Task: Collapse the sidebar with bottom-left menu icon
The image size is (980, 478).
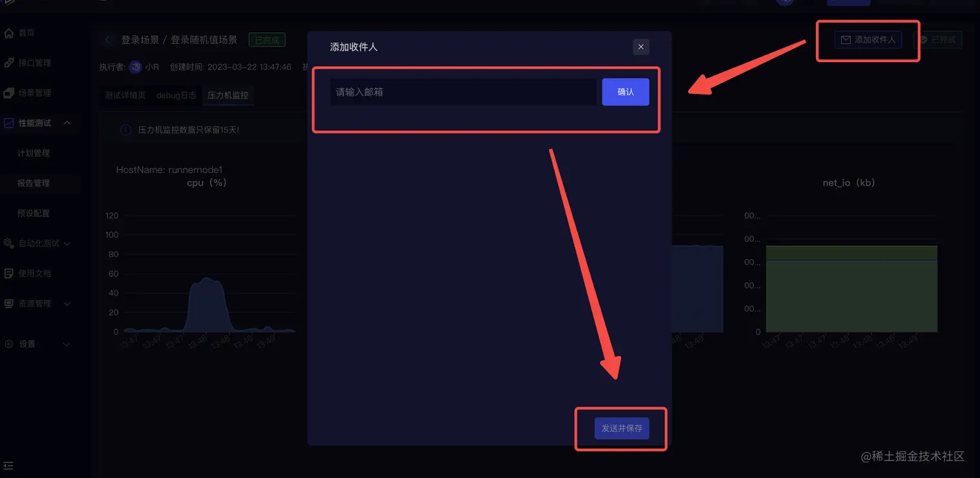Action: click(x=8, y=466)
